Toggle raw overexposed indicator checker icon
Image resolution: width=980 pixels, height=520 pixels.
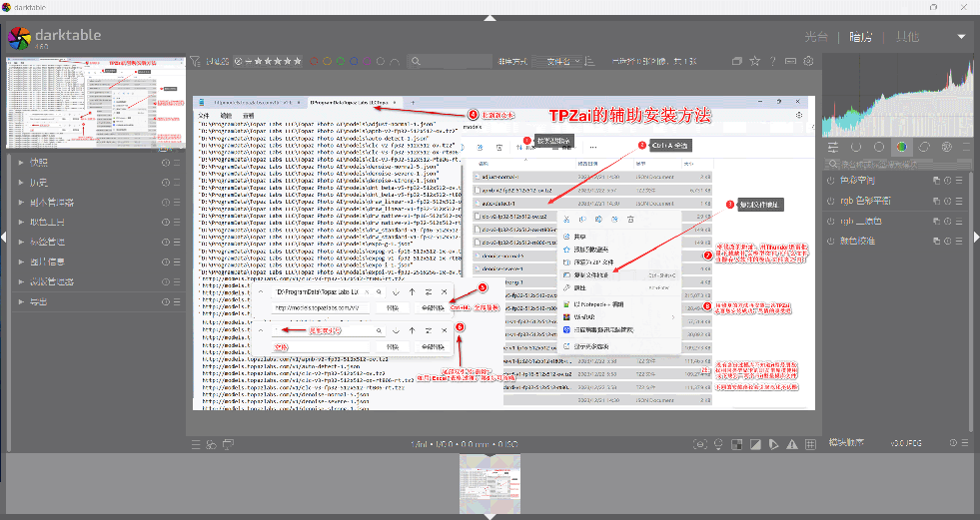(737, 444)
